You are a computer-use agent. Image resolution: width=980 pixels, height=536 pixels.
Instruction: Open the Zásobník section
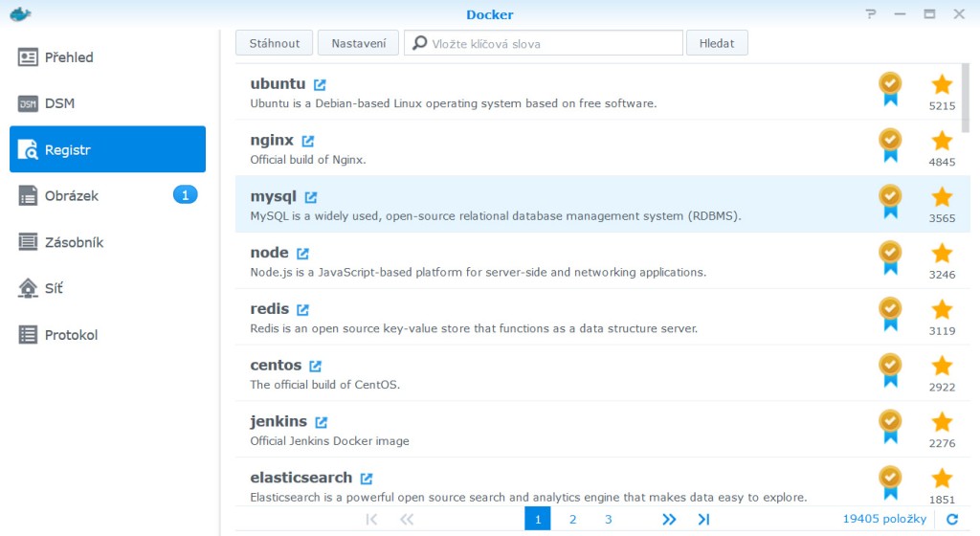click(x=107, y=242)
